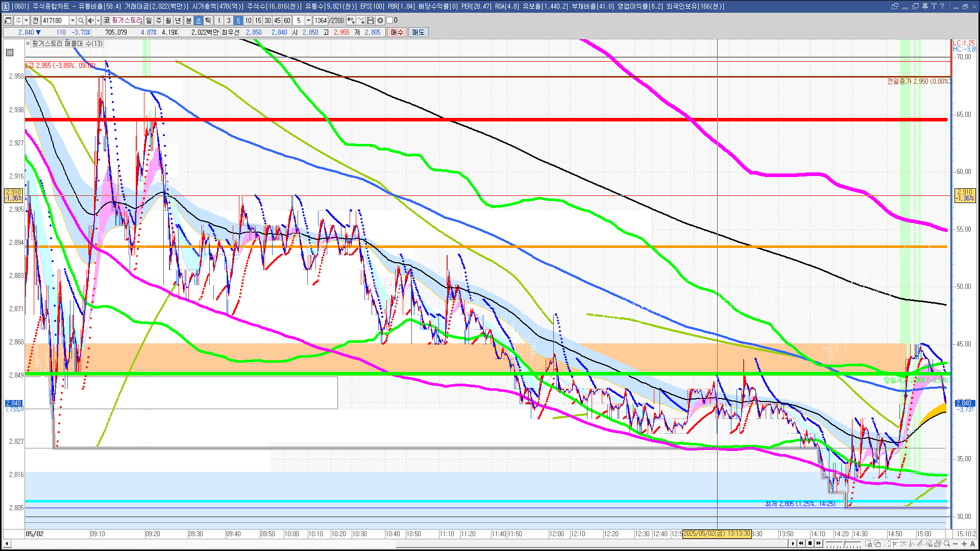The image size is (980, 551).
Task: Expand the dropdown next to speaker icon
Action: pyautogui.click(x=98, y=20)
